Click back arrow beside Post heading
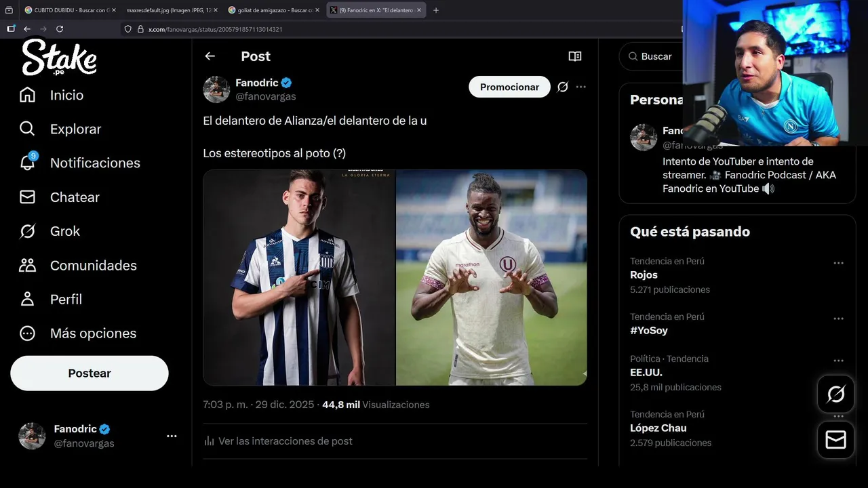This screenshot has height=488, width=868. (x=210, y=56)
